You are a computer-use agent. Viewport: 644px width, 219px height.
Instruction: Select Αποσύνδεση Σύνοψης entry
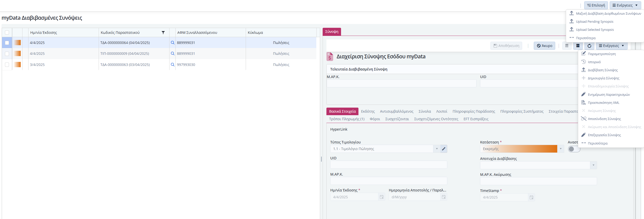tap(611, 119)
